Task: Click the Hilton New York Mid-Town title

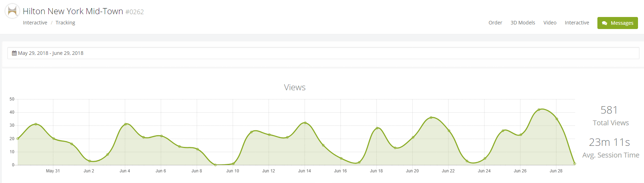Action: pyautogui.click(x=73, y=11)
